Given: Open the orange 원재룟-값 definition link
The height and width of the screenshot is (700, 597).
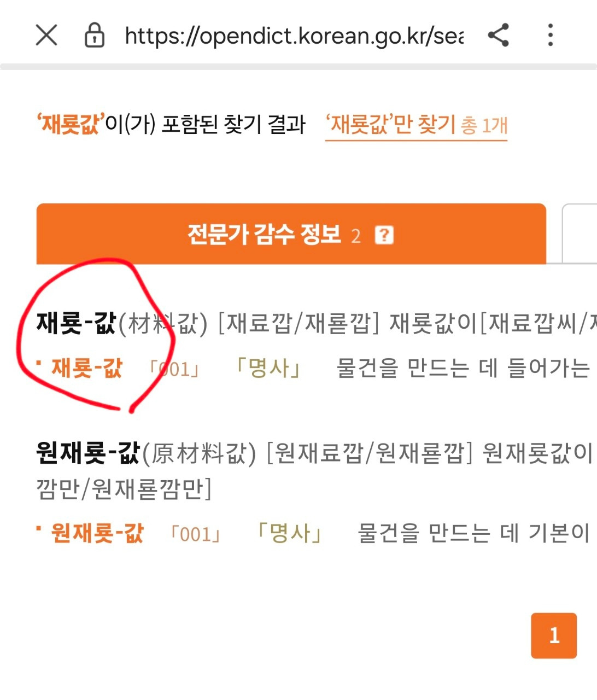Looking at the screenshot, I should [x=97, y=533].
